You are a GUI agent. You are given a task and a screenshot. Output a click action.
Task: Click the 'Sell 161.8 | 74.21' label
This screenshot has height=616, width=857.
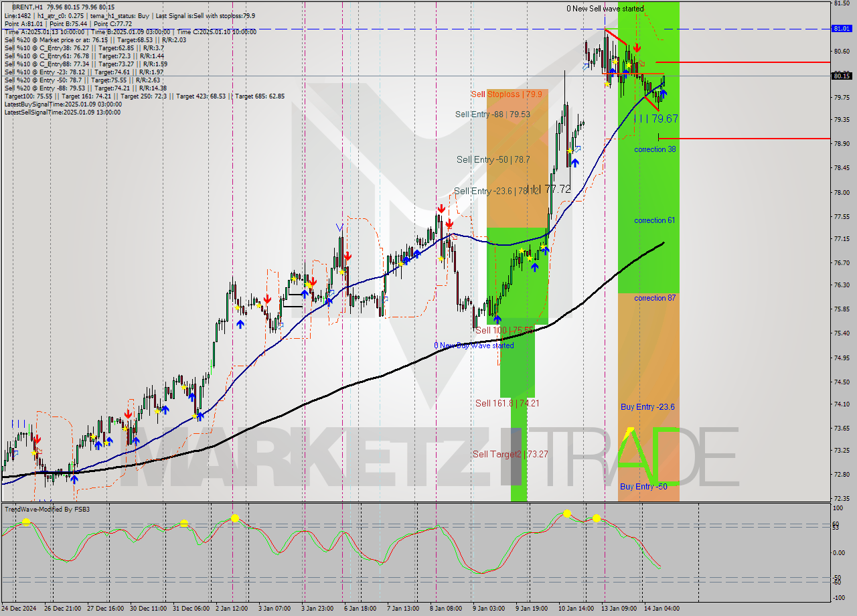(507, 403)
